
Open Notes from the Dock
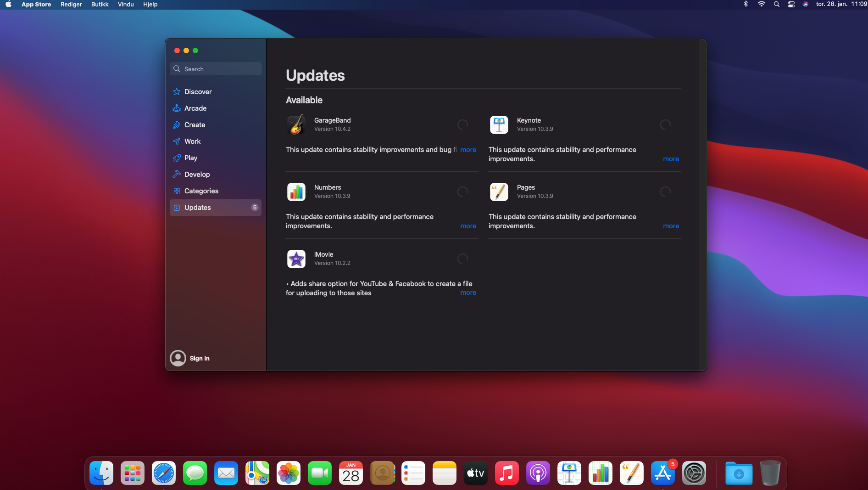(445, 473)
